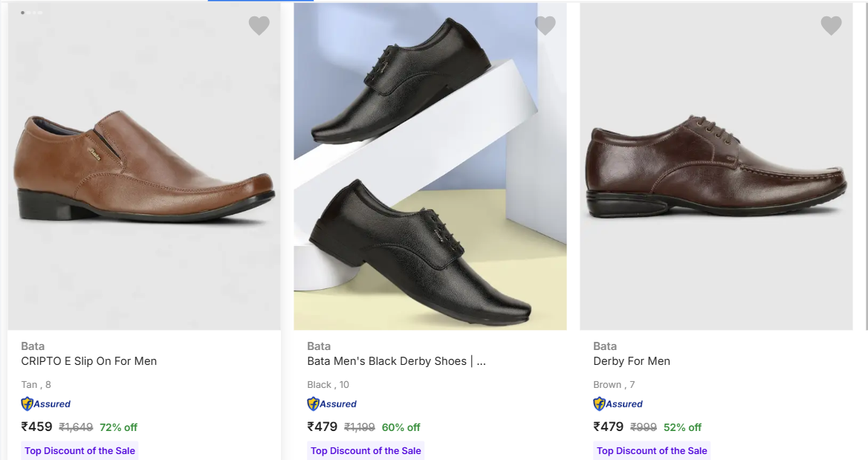
Task: Click Assured badge under Tan, 8
Action: 46,404
